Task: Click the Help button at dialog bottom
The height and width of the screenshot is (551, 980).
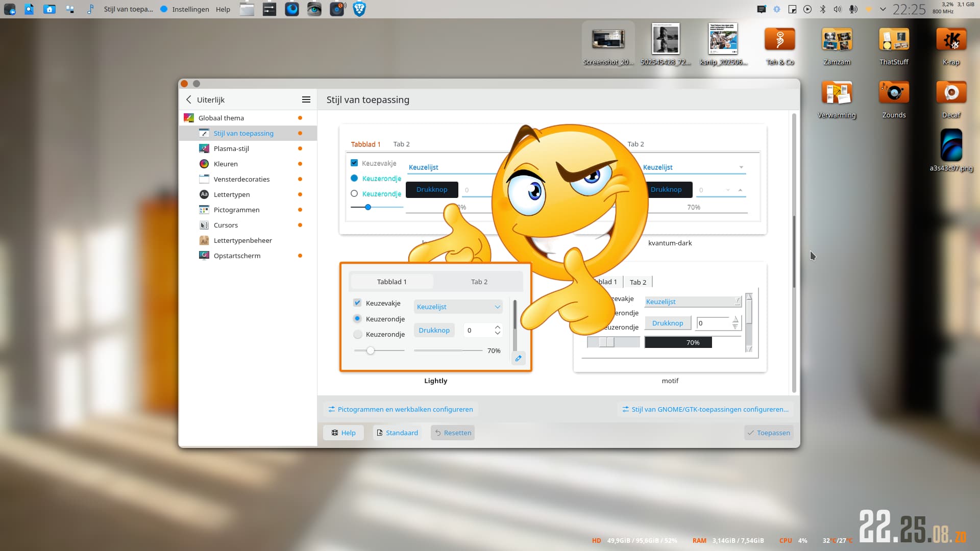Action: 344,433
